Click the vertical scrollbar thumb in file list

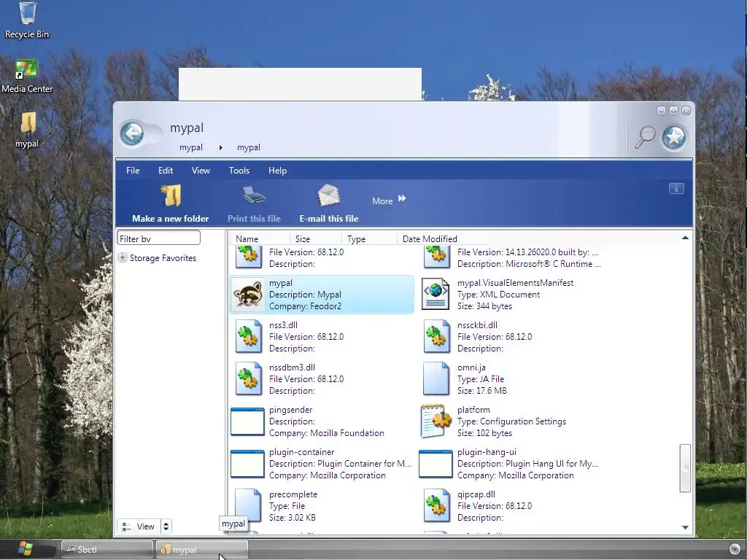pos(685,467)
